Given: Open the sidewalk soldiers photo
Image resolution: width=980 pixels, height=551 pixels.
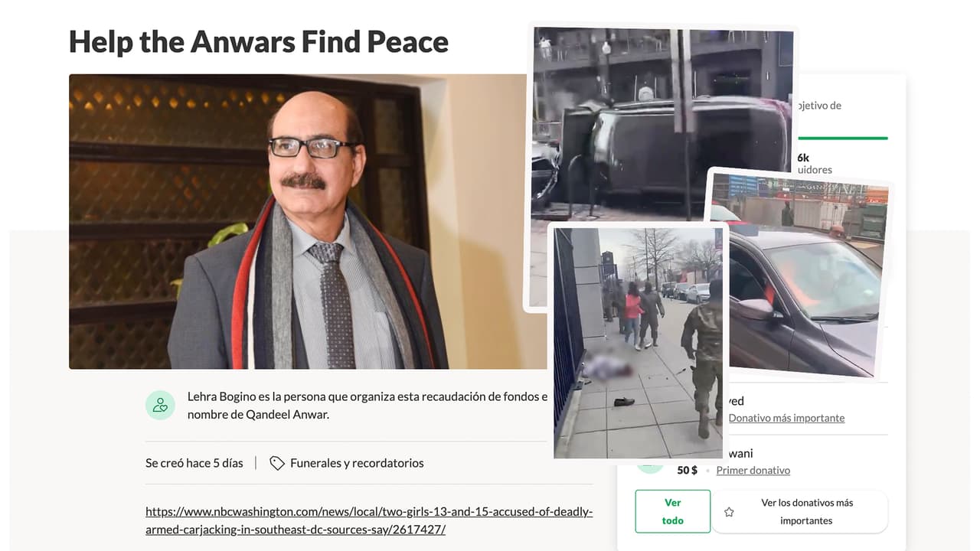Looking at the screenshot, I should [638, 342].
